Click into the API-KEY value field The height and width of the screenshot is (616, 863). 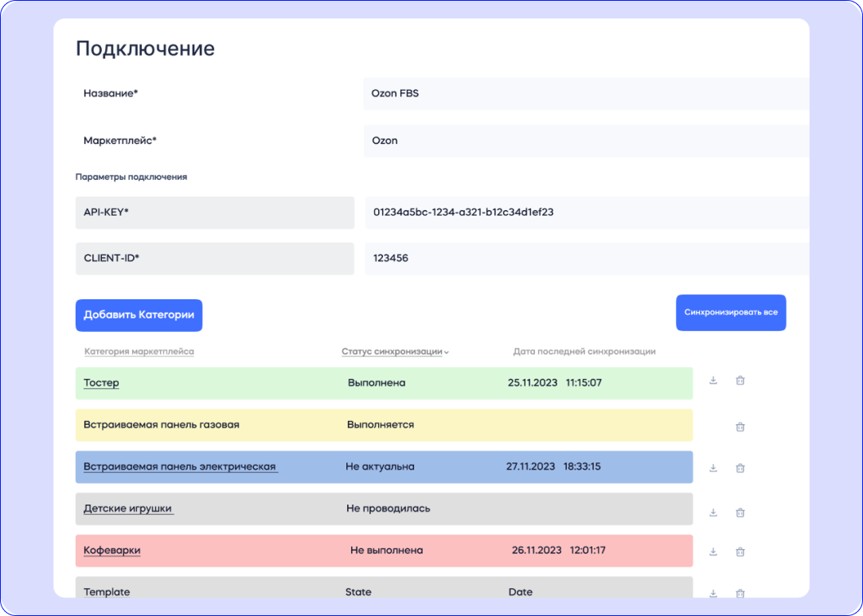586,212
